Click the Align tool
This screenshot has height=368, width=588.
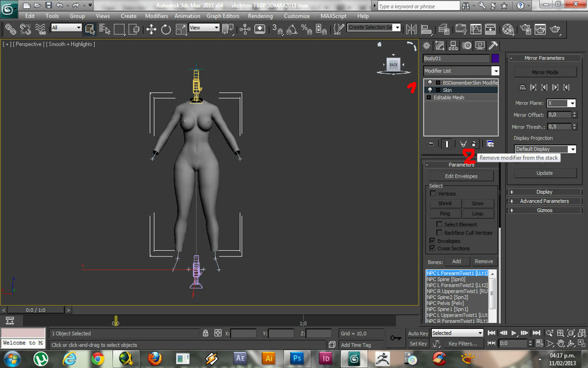[x=426, y=29]
